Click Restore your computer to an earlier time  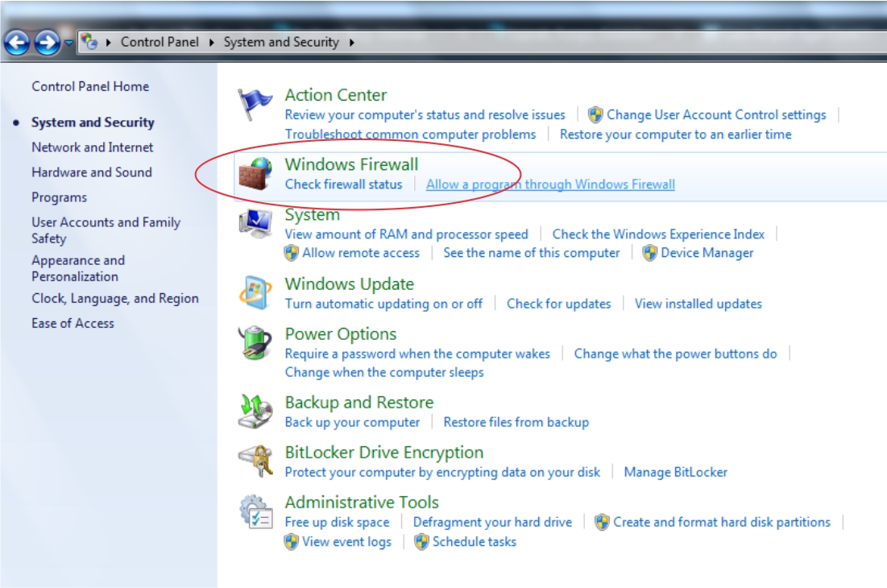(x=675, y=135)
